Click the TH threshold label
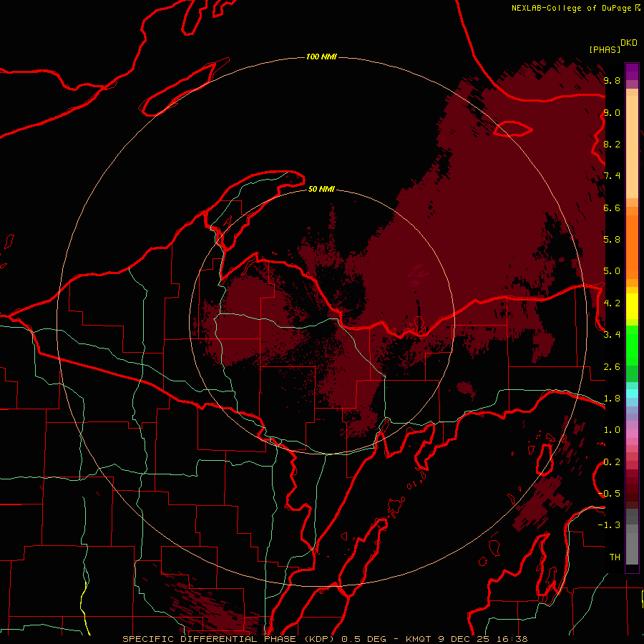Viewport: 644px width, 644px height. pyautogui.click(x=615, y=557)
